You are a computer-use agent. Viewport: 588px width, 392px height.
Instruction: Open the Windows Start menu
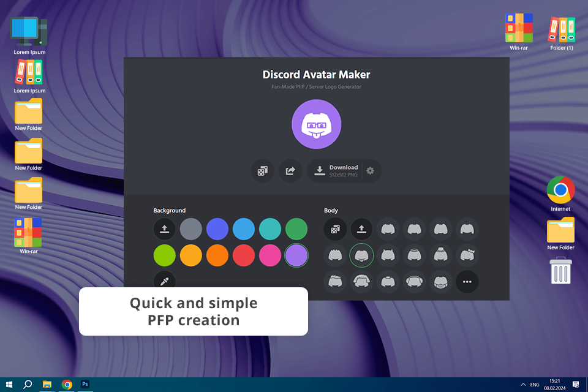tap(9, 385)
